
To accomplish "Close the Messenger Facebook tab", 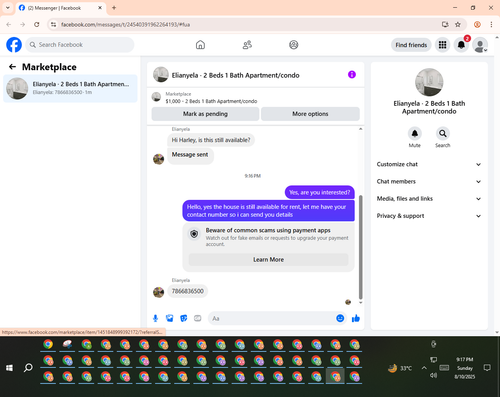I will point(100,8).
